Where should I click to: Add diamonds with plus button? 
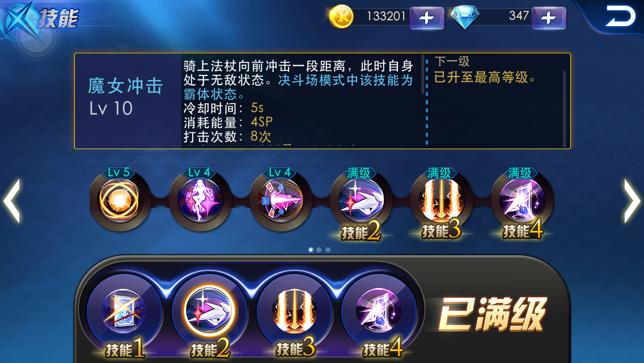click(x=549, y=18)
